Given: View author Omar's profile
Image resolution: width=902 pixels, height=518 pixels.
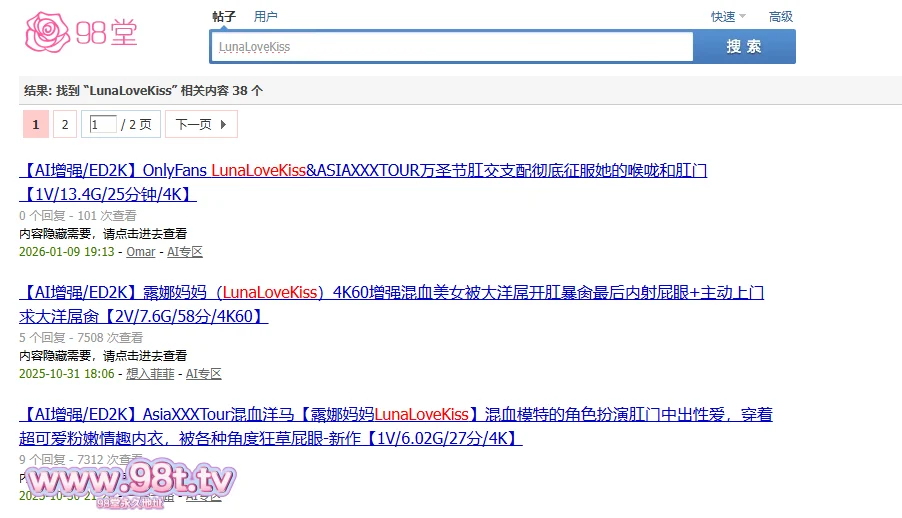Looking at the screenshot, I should (140, 252).
